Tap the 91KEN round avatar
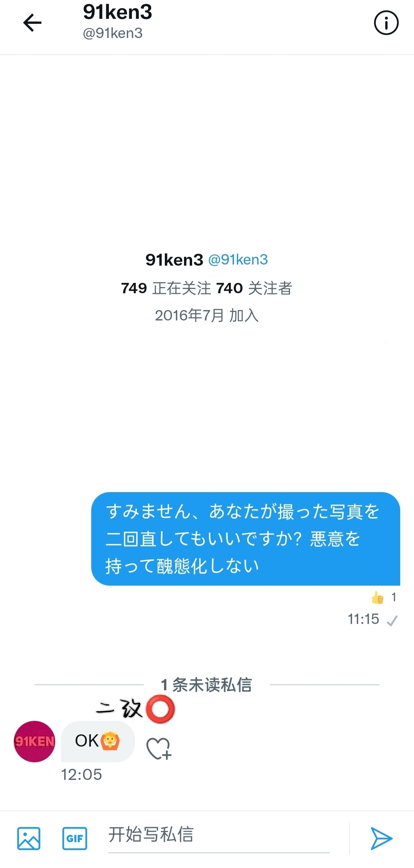The height and width of the screenshot is (868, 414). [x=34, y=742]
